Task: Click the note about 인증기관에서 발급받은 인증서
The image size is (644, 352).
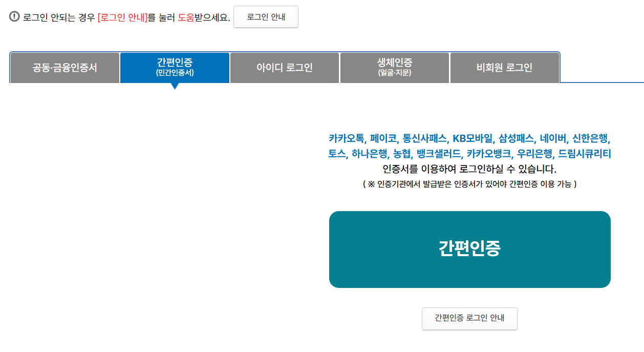Action: tap(469, 184)
